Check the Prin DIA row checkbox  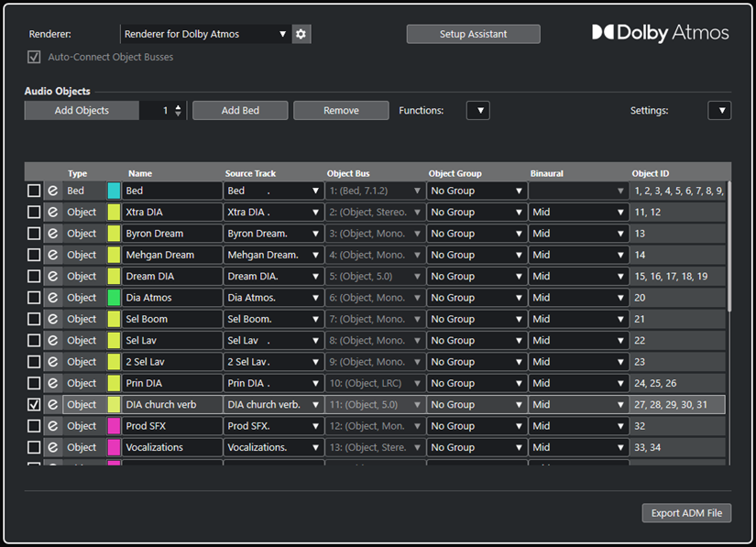pyautogui.click(x=34, y=383)
